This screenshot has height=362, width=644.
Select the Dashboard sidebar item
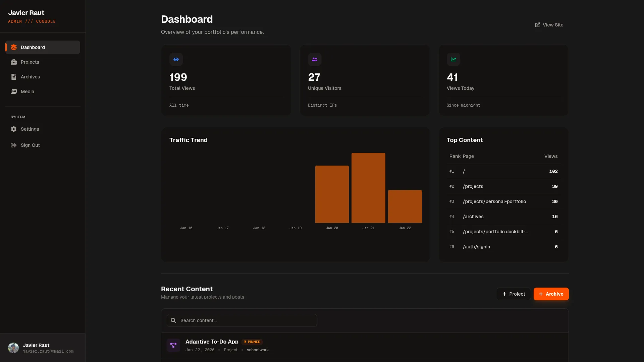33,47
